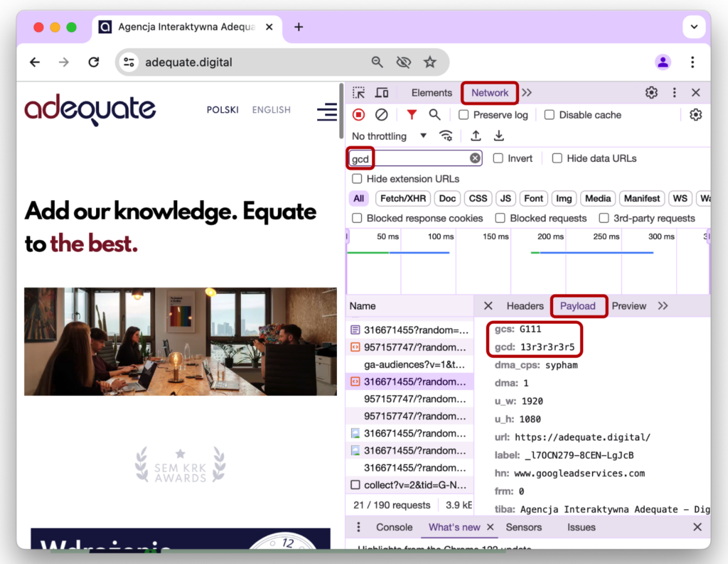728x564 pixels.
Task: Open the No throttling dropdown
Action: pos(389,136)
